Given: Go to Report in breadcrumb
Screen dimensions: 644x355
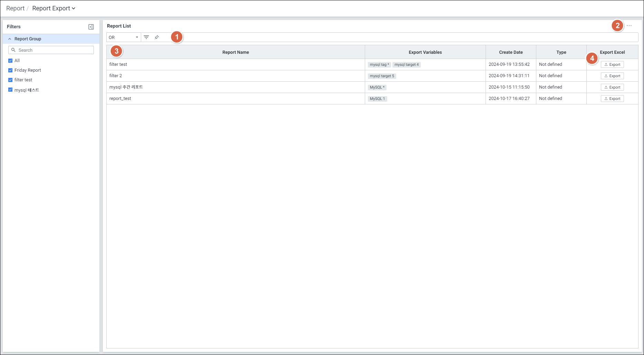Looking at the screenshot, I should pos(15,8).
